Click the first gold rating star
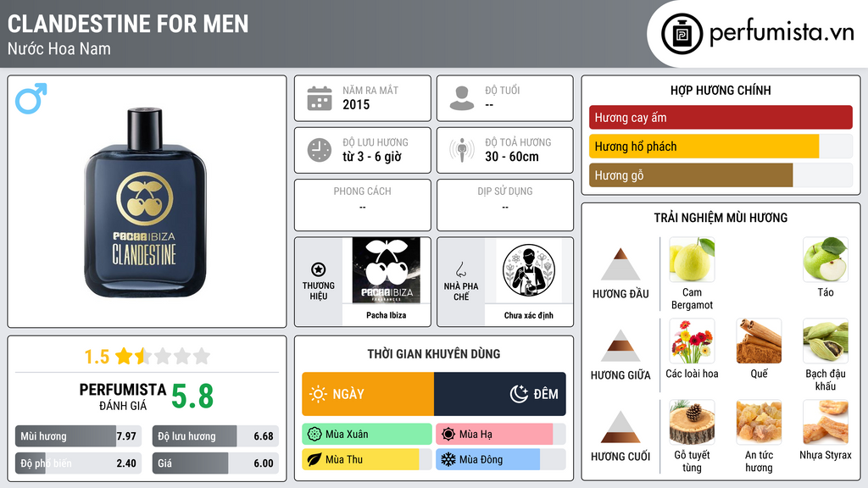The image size is (868, 488). (x=124, y=356)
